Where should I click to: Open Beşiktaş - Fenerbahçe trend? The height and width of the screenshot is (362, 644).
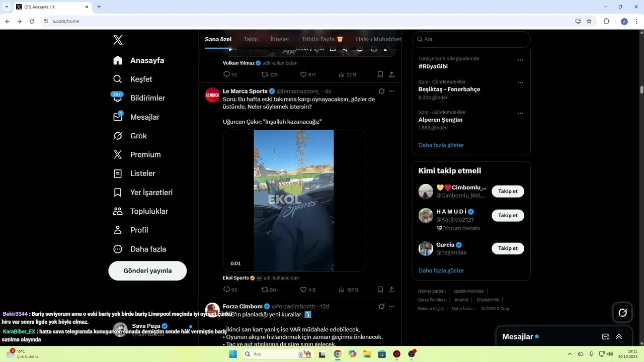449,89
